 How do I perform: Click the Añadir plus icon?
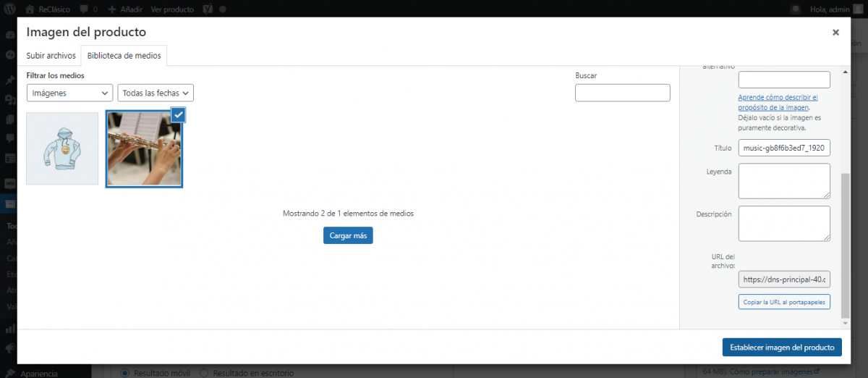[x=111, y=9]
